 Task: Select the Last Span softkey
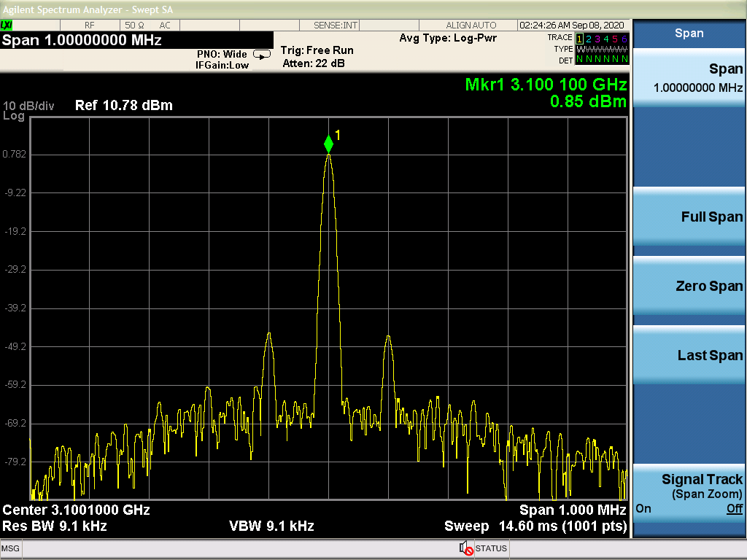point(689,355)
